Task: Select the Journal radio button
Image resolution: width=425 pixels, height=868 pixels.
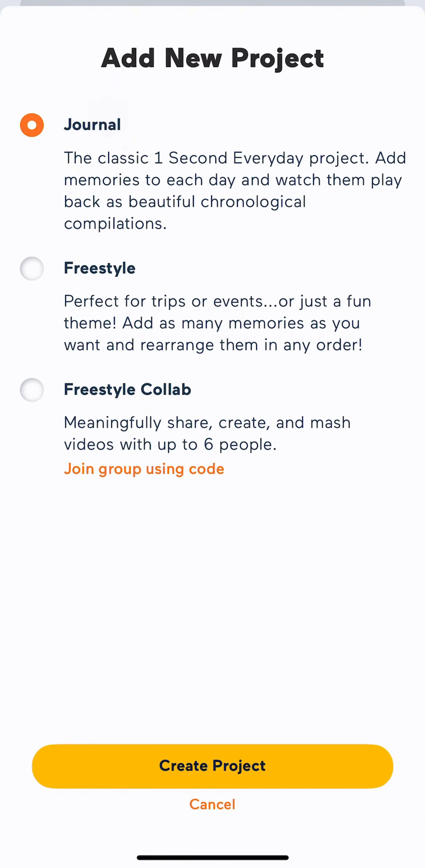Action: (x=32, y=125)
